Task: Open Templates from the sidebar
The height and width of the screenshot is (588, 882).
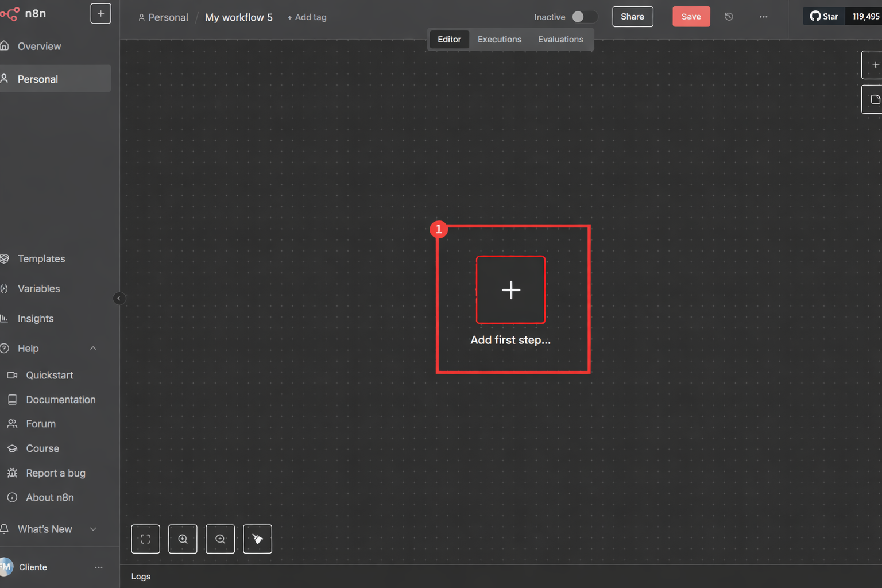Action: (41, 259)
